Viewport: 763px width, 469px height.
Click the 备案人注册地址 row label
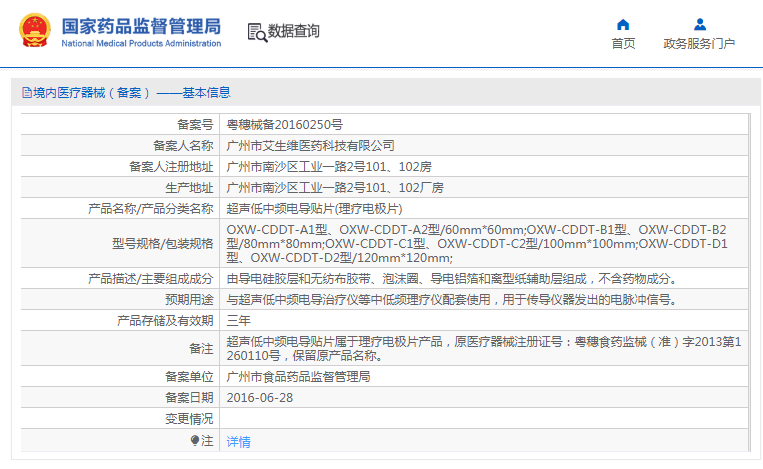[171, 167]
